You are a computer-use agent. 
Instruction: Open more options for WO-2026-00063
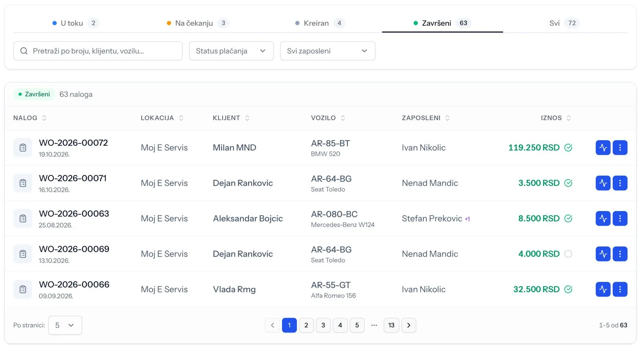pyautogui.click(x=620, y=218)
